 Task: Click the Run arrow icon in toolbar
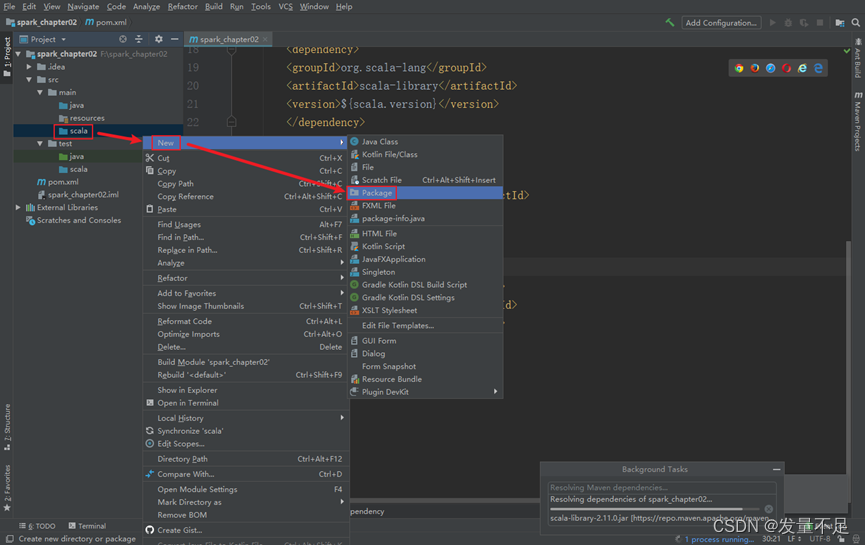pos(772,23)
